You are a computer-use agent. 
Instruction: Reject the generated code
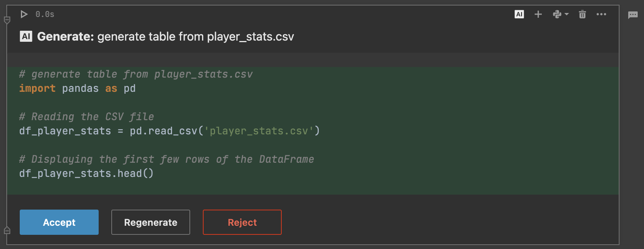[242, 222]
